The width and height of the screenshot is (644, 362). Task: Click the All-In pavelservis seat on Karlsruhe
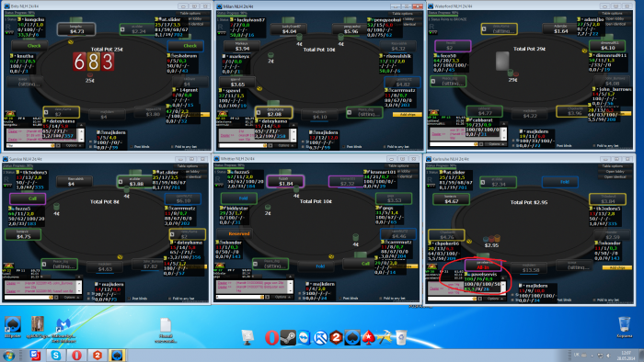[x=483, y=265]
